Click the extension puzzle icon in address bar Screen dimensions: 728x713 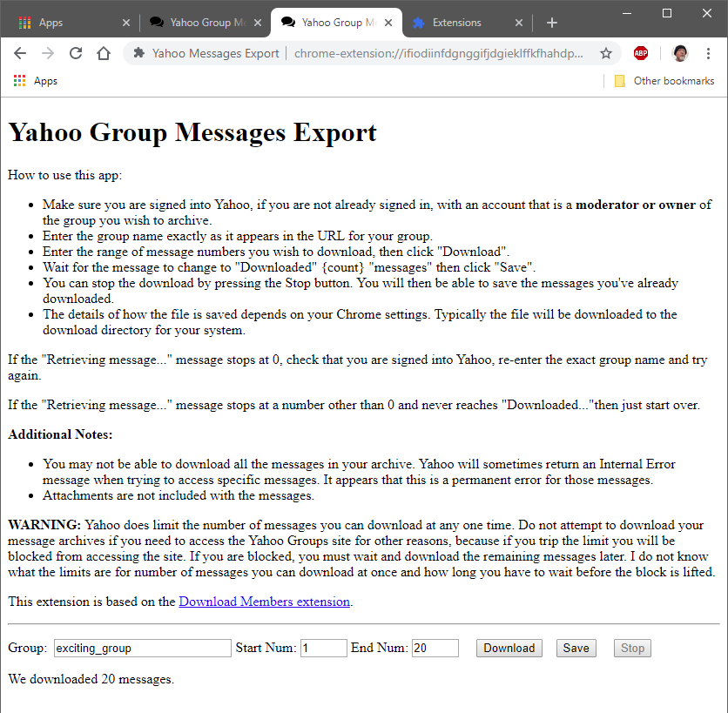138,53
